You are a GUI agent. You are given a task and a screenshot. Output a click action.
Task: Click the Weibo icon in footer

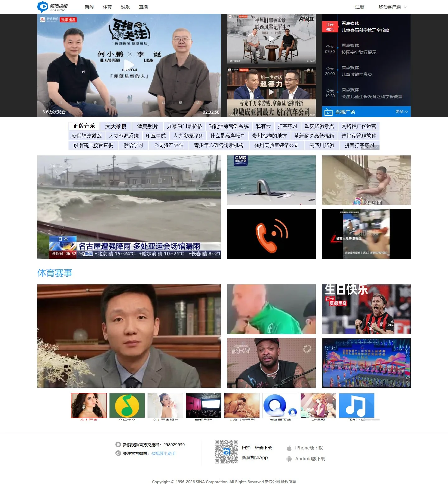pos(118,453)
